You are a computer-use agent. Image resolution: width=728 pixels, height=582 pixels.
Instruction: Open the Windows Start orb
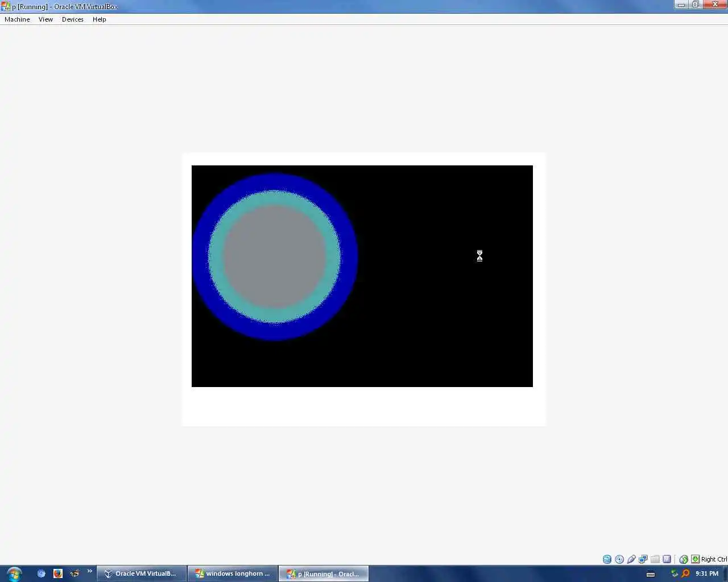tap(14, 573)
